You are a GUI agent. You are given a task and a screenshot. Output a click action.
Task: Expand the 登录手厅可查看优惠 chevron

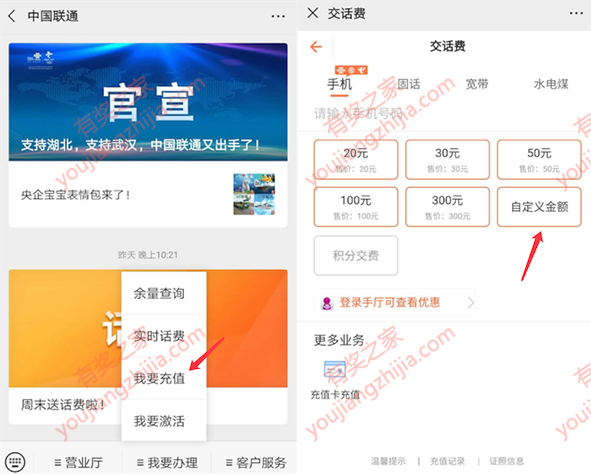pos(470,303)
